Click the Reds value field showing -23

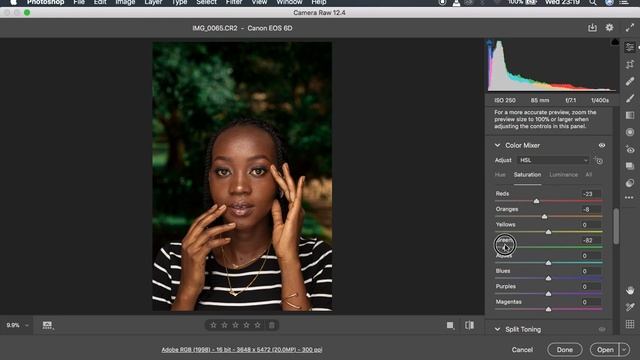(x=591, y=194)
